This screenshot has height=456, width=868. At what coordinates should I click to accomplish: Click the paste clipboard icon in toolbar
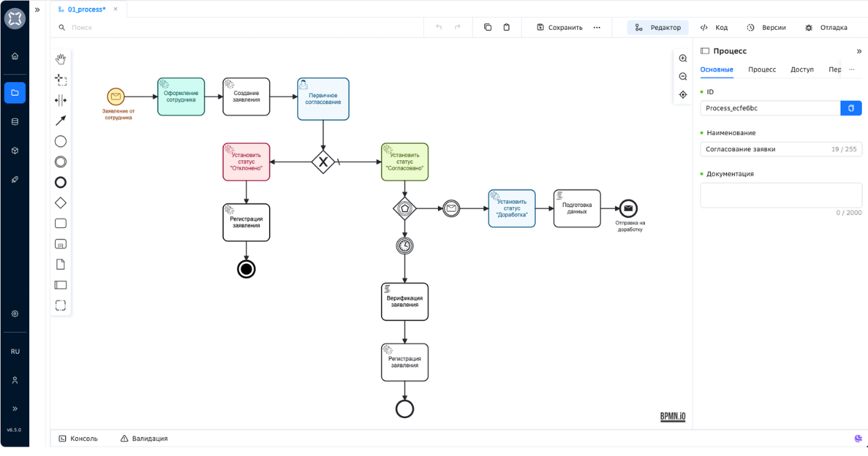tap(507, 27)
